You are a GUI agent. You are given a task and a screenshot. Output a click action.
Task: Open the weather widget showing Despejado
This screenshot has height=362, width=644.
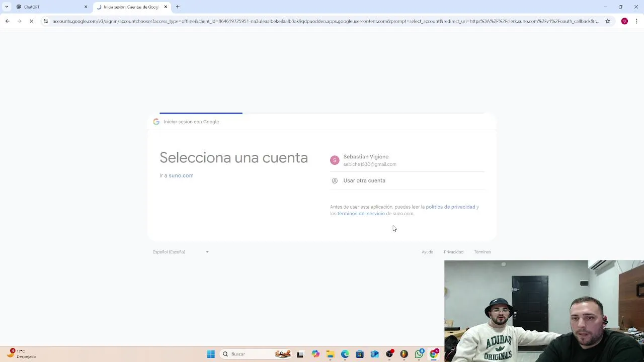point(21,354)
